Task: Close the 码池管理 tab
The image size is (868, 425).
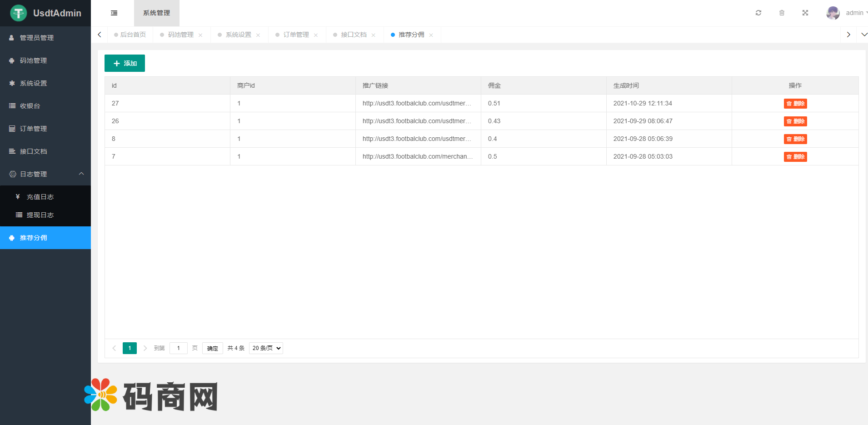Action: point(200,35)
